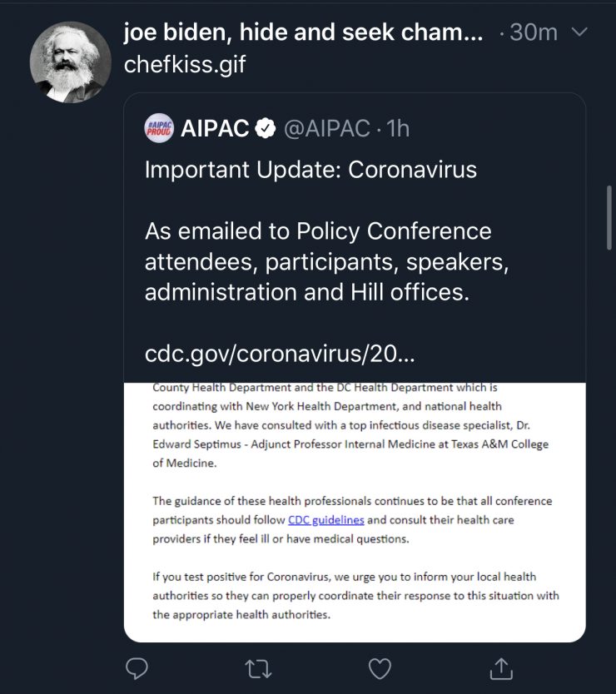Open the quoted Important Update: Coronavirus tweet
This screenshot has width=616, height=694.
pos(310,170)
